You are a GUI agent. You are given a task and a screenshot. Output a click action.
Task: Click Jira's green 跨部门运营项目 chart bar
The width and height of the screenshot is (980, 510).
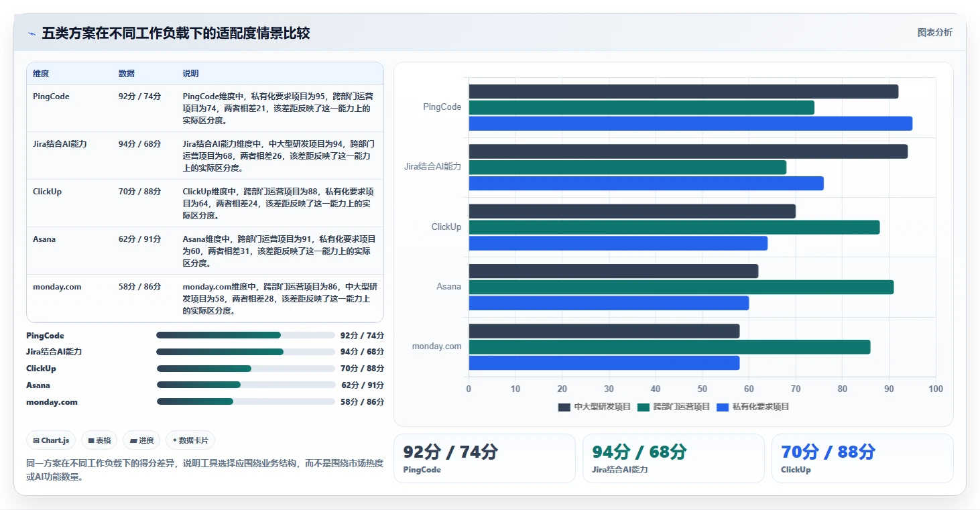627,168
